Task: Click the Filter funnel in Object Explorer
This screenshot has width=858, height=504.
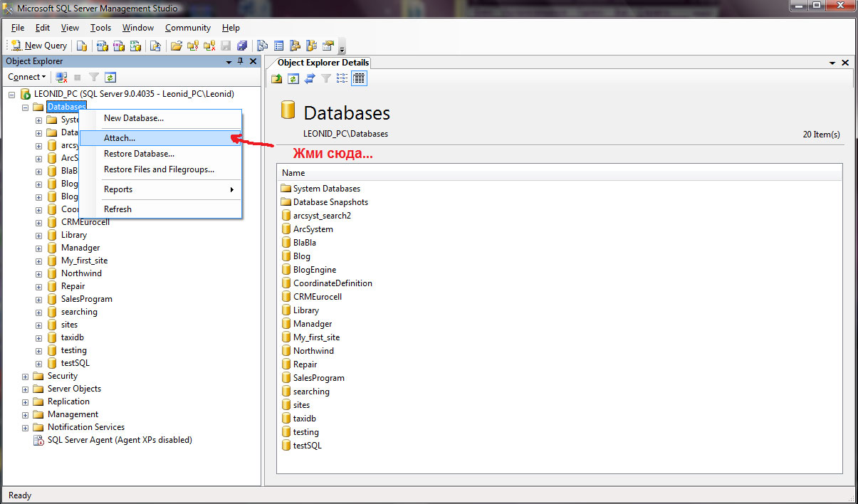Action: tap(93, 77)
